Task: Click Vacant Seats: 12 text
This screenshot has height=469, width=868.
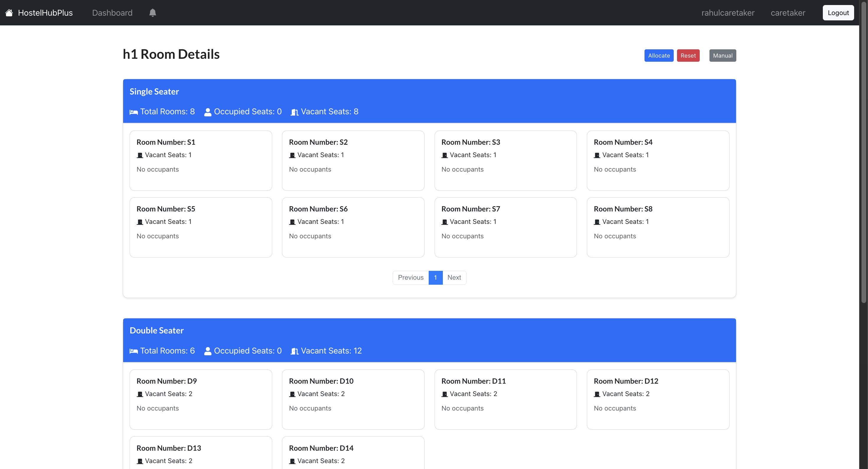Action: (x=331, y=351)
